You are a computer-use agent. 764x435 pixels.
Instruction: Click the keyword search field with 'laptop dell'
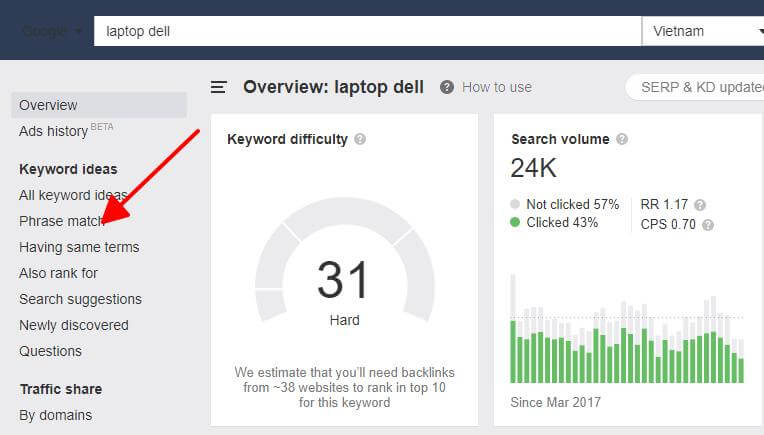point(367,31)
